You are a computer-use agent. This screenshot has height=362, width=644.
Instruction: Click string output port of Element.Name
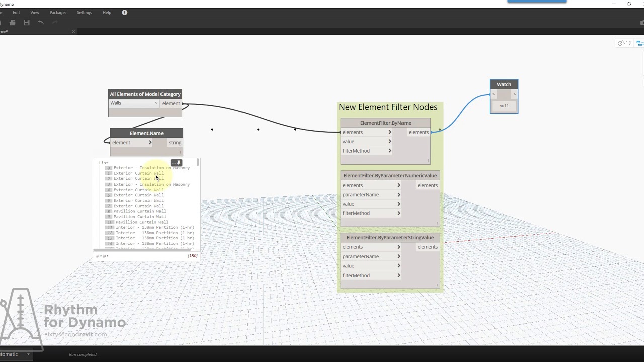click(x=175, y=143)
